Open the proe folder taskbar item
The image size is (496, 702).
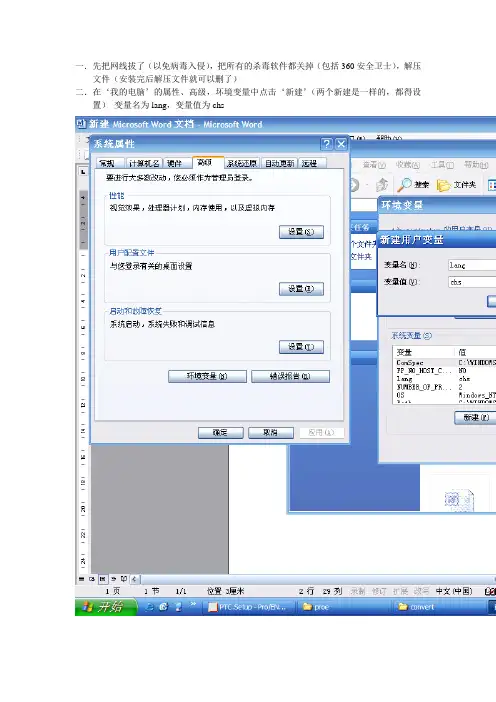[x=341, y=607]
